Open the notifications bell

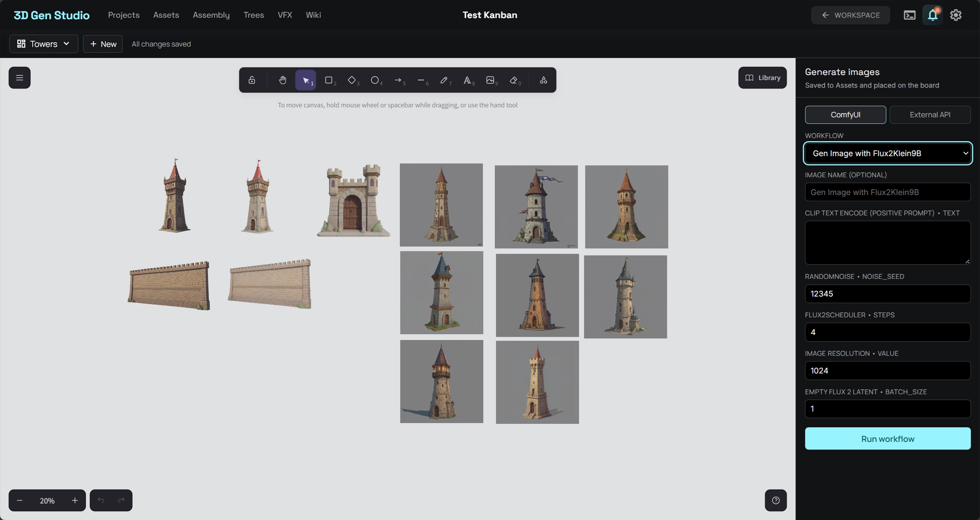(933, 15)
